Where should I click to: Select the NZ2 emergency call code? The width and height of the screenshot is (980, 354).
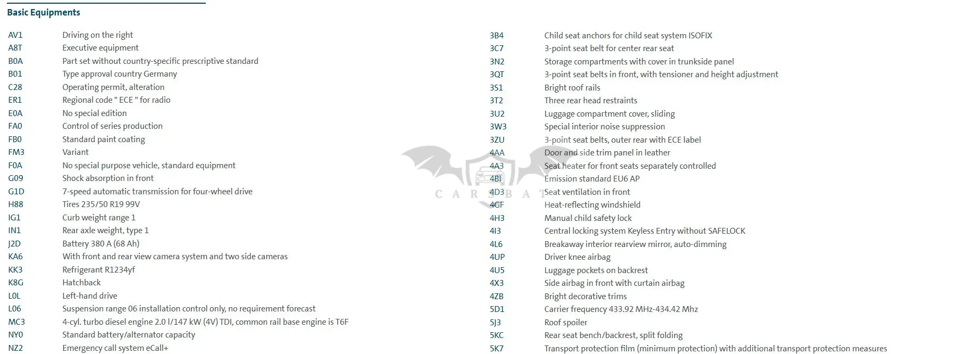click(x=15, y=348)
